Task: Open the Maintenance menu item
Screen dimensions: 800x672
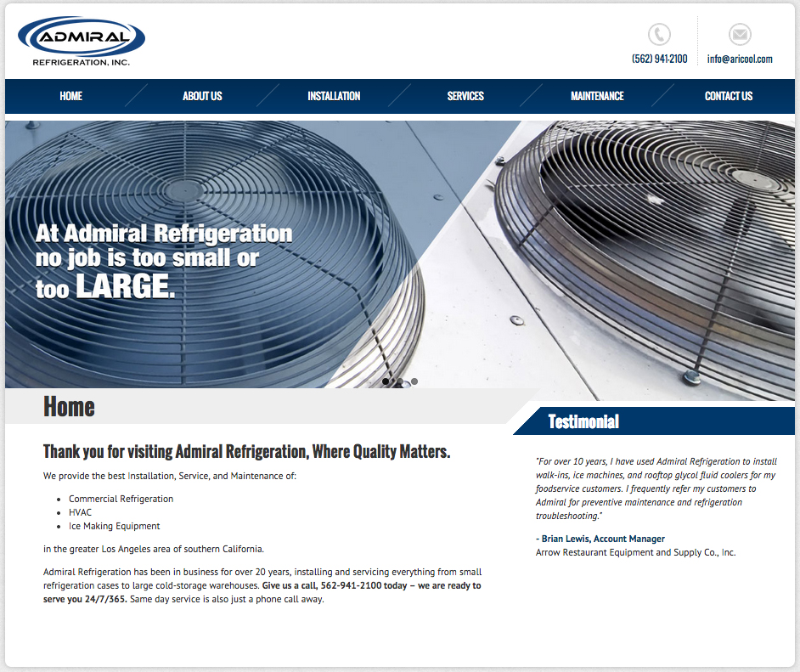Action: tap(597, 96)
